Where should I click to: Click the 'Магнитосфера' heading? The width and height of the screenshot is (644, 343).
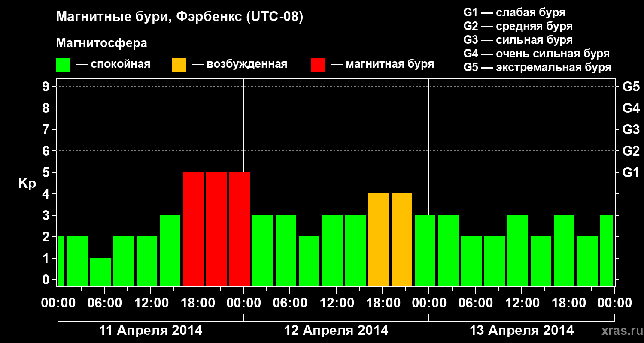[x=101, y=43]
